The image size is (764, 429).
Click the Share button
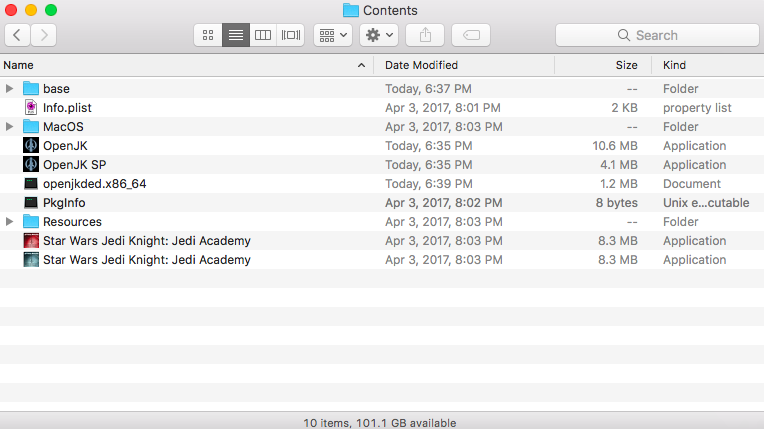click(425, 35)
